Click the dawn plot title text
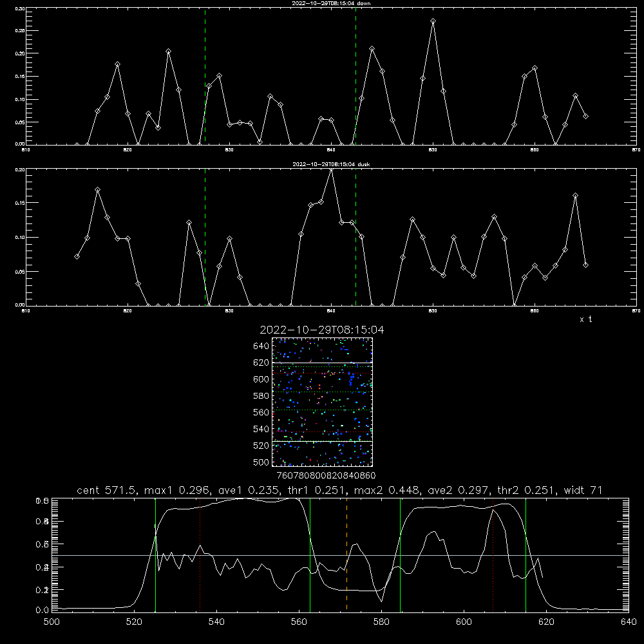644x644 pixels. (x=331, y=3)
